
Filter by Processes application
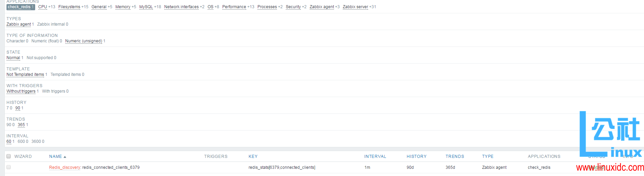click(267, 7)
